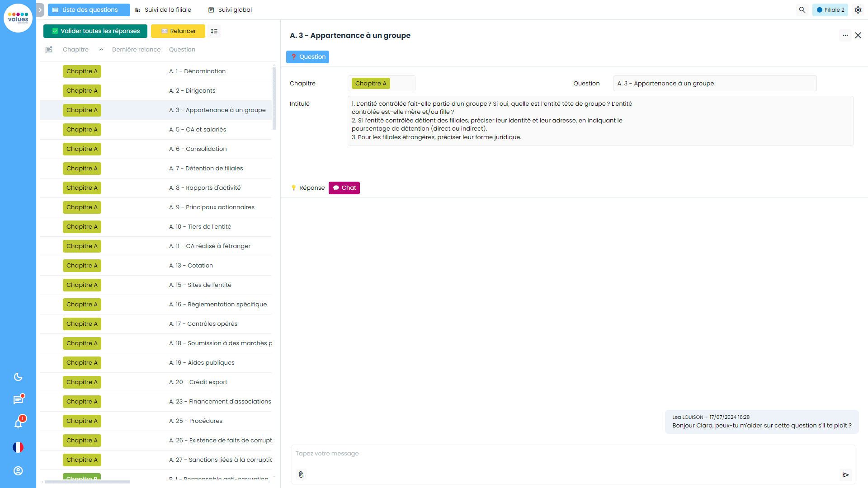868x488 pixels.
Task: Select the Chat tab
Action: point(344,188)
